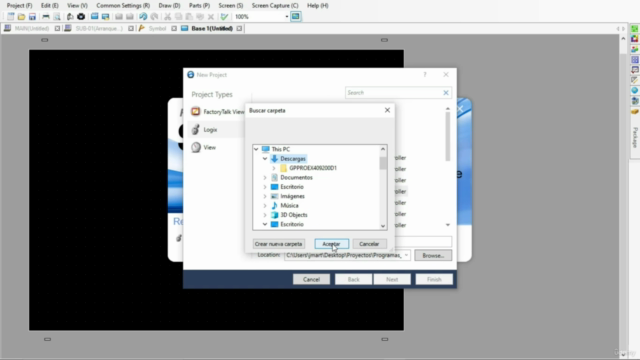Screen dimensions: 640x360
Task: Open the Location path dropdown
Action: point(406,255)
